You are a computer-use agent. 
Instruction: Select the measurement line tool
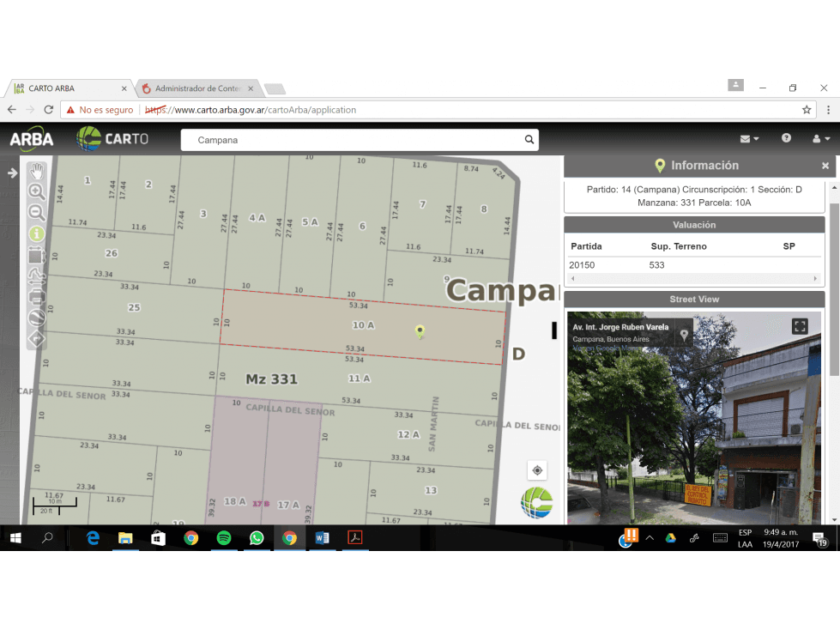(36, 276)
